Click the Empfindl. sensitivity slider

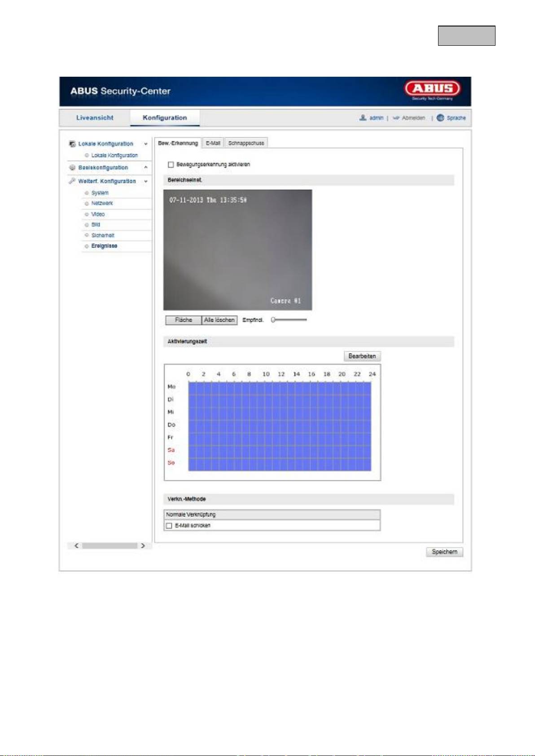pyautogui.click(x=289, y=320)
